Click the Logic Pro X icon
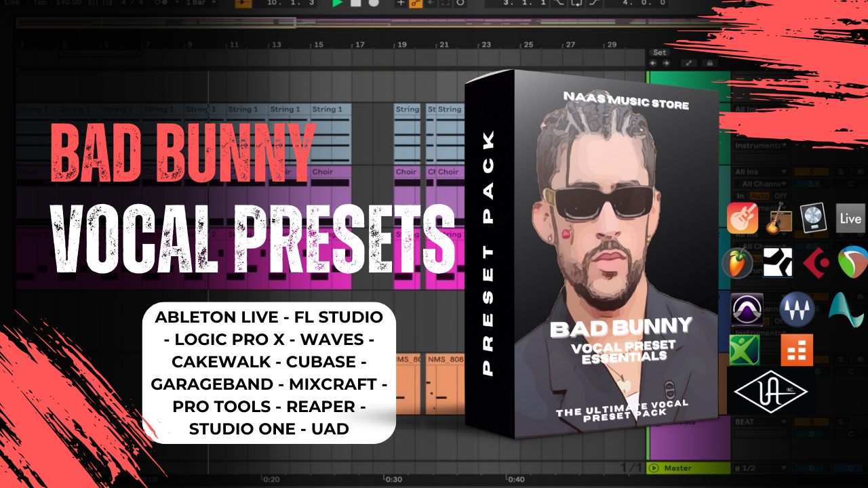The image size is (868, 488). coord(812,218)
